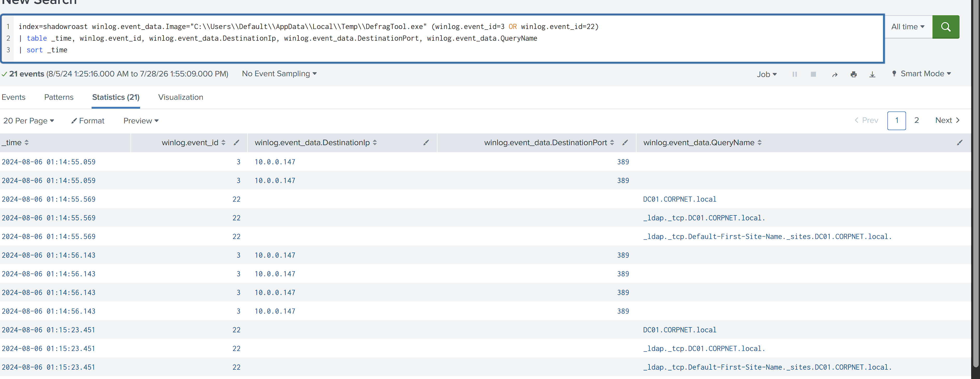Click first DC01.CORPNET.local query name at 01:14:55.569
The width and height of the screenshot is (980, 379).
(680, 199)
